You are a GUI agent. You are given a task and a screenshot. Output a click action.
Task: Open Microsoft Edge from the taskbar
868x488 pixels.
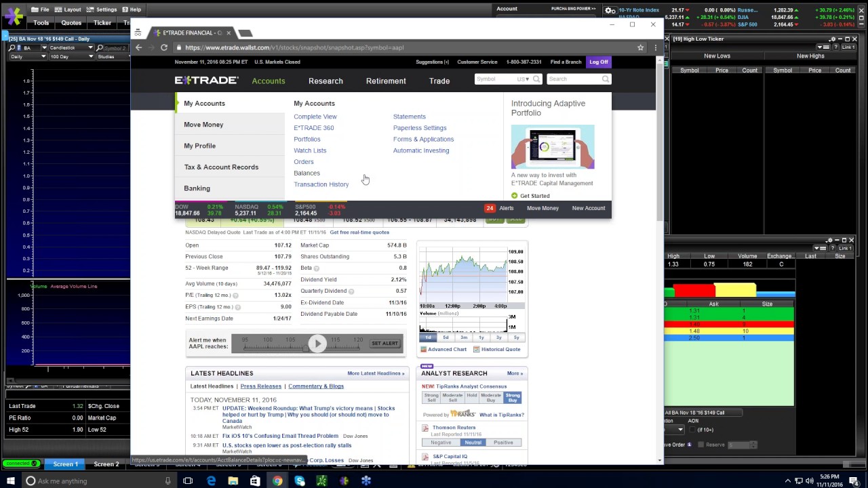[x=211, y=481]
